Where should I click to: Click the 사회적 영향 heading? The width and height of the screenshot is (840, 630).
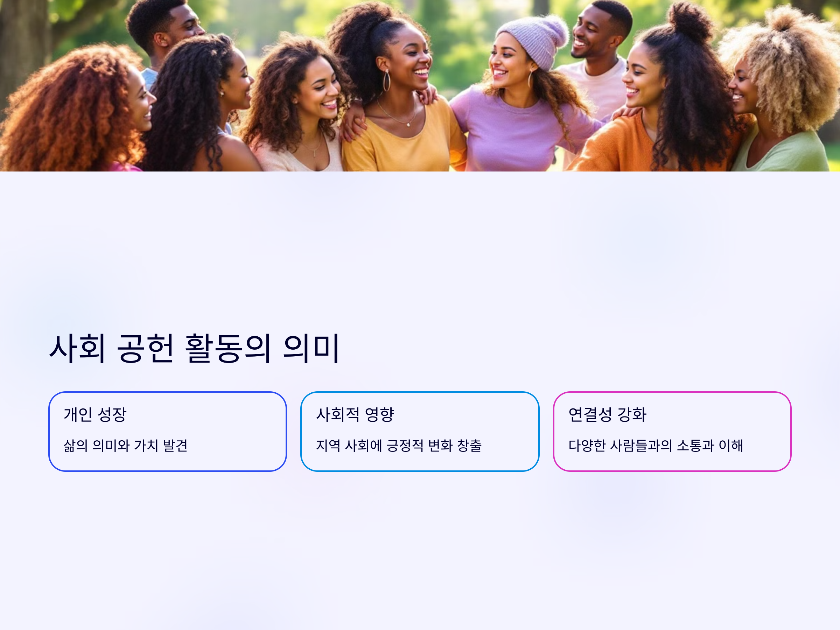[x=355, y=414]
